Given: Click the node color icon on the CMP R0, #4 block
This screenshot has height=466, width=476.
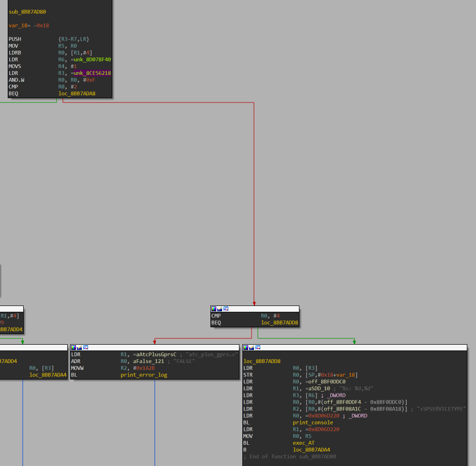Looking at the screenshot, I should click(x=214, y=308).
